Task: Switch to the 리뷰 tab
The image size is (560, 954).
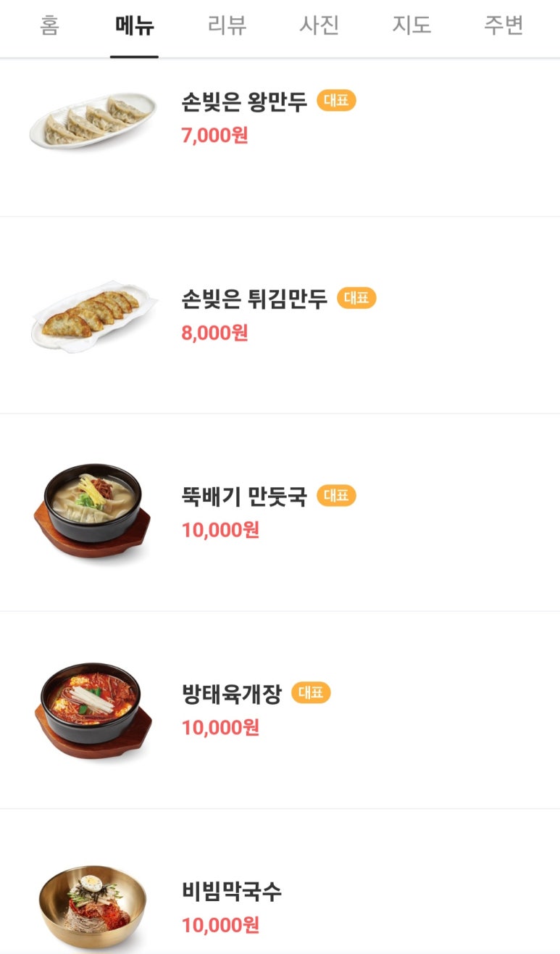Action: click(x=227, y=26)
